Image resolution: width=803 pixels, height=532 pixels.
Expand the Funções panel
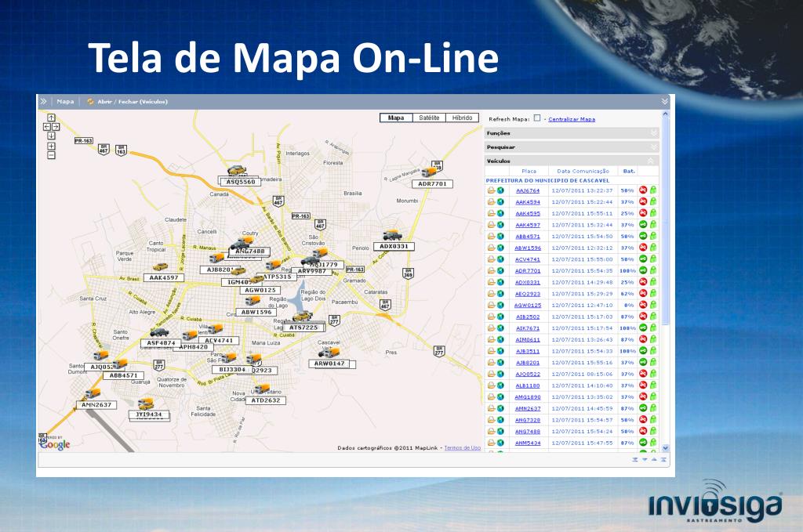tap(572, 133)
